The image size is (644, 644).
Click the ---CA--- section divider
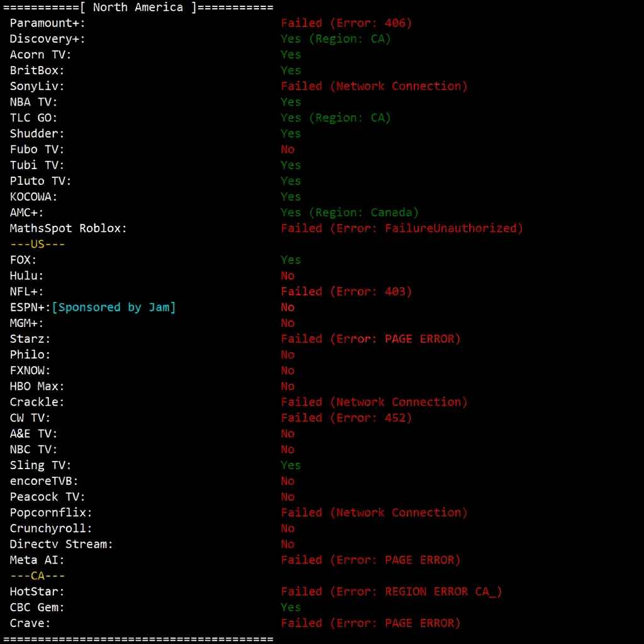coord(36,575)
